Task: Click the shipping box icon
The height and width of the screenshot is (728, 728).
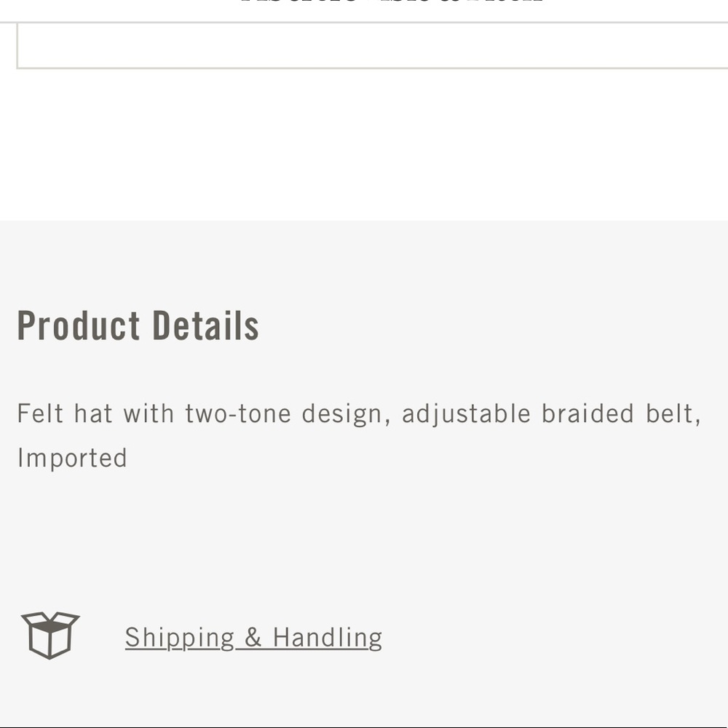Action: pyautogui.click(x=50, y=635)
